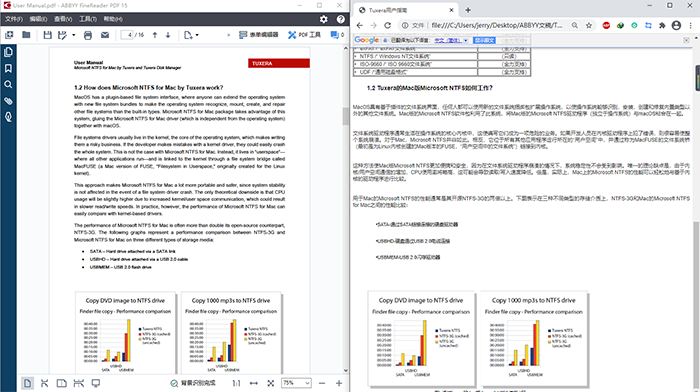700x392 pixels.
Task: Click the new task icon in FineReader toolbar
Action: pos(9,35)
